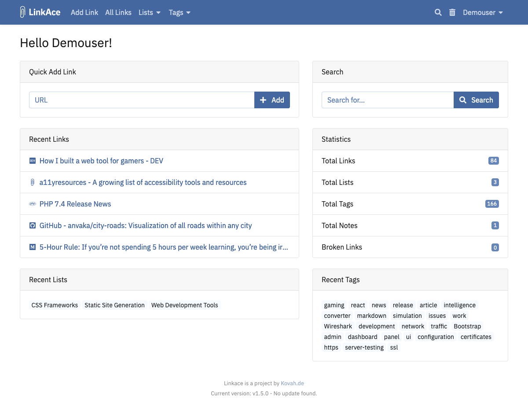This screenshot has height=420, width=528.
Task: Go to All Links
Action: (118, 12)
